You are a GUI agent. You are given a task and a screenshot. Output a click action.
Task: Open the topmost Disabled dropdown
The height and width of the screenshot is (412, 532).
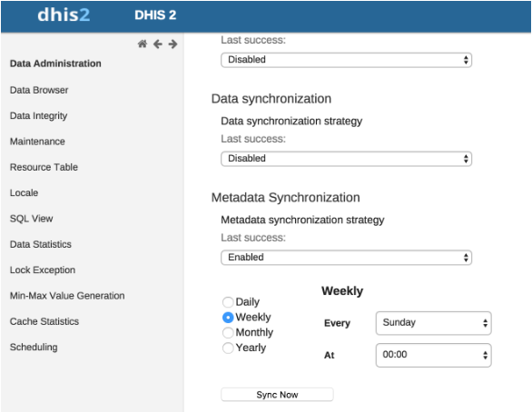click(346, 60)
